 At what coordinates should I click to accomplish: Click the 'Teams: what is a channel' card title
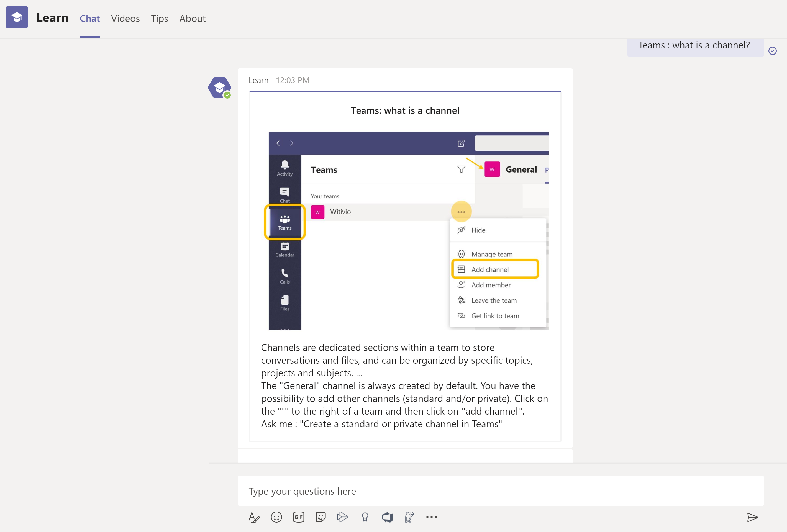405,111
